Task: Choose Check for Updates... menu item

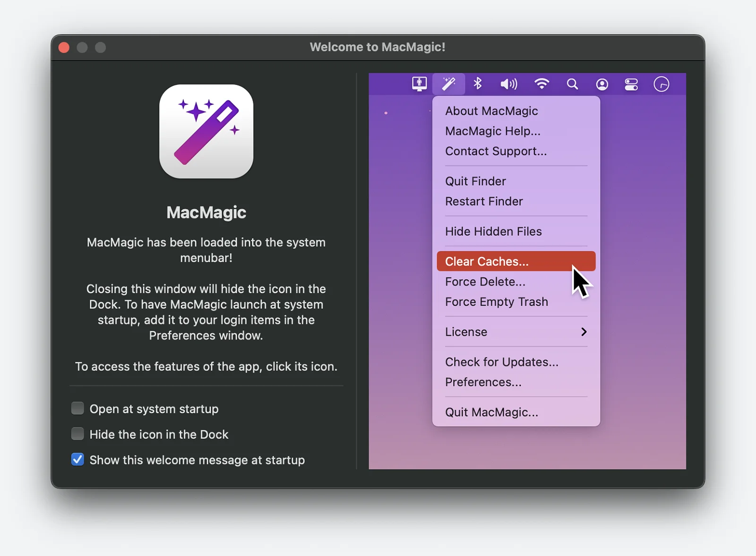Action: tap(516, 362)
